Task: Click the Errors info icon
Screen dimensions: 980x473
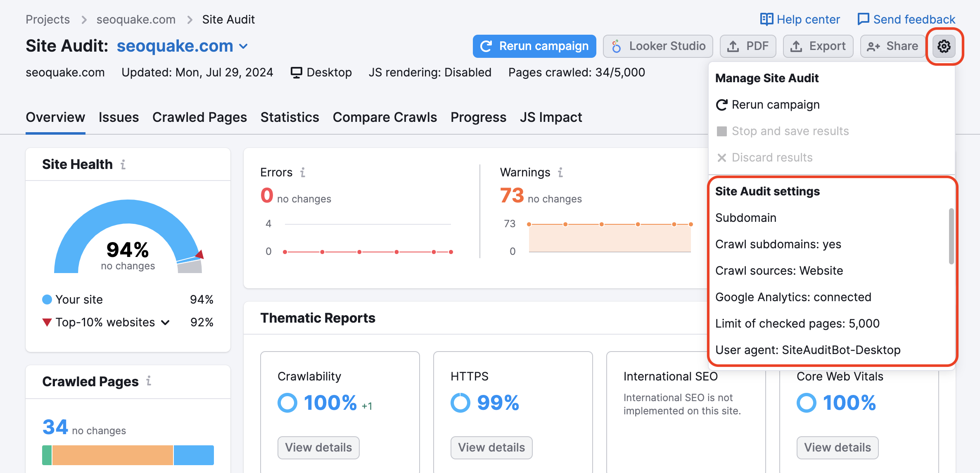Action: point(303,172)
